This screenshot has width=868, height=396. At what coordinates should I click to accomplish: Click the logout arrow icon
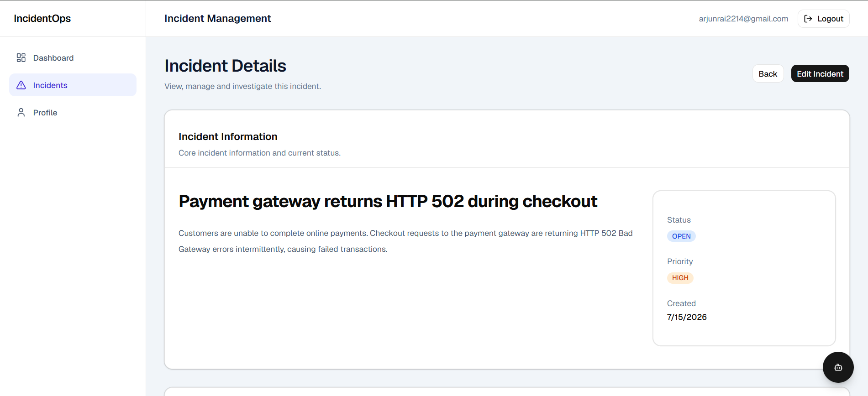point(808,19)
